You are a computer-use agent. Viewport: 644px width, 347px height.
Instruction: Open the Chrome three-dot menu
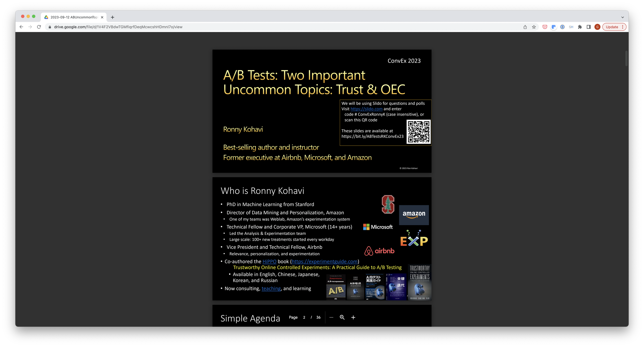coord(623,27)
